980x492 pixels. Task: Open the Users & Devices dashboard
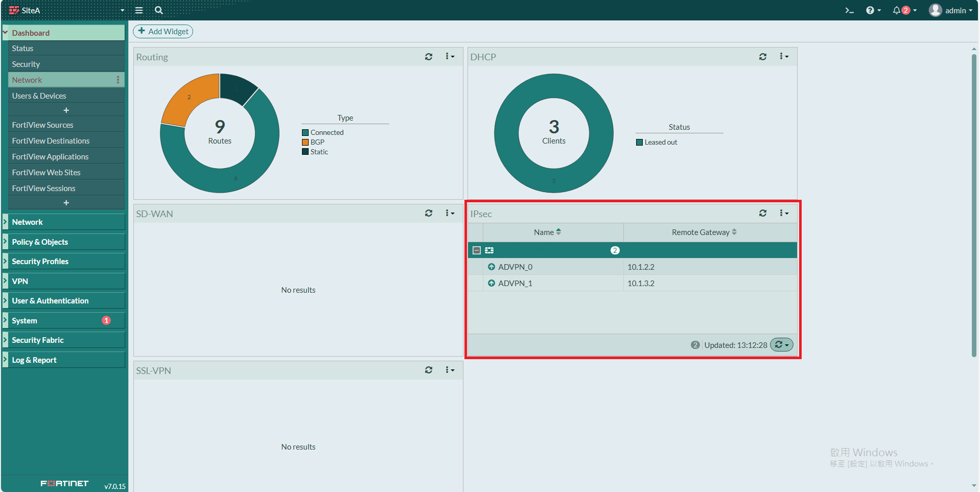tap(66, 96)
